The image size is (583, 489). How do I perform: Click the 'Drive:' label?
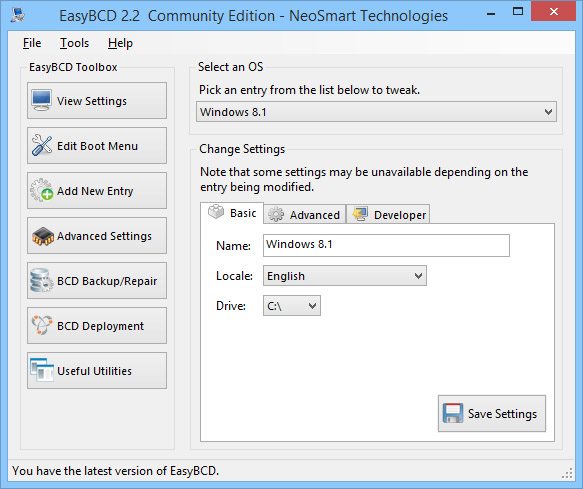pyautogui.click(x=231, y=306)
